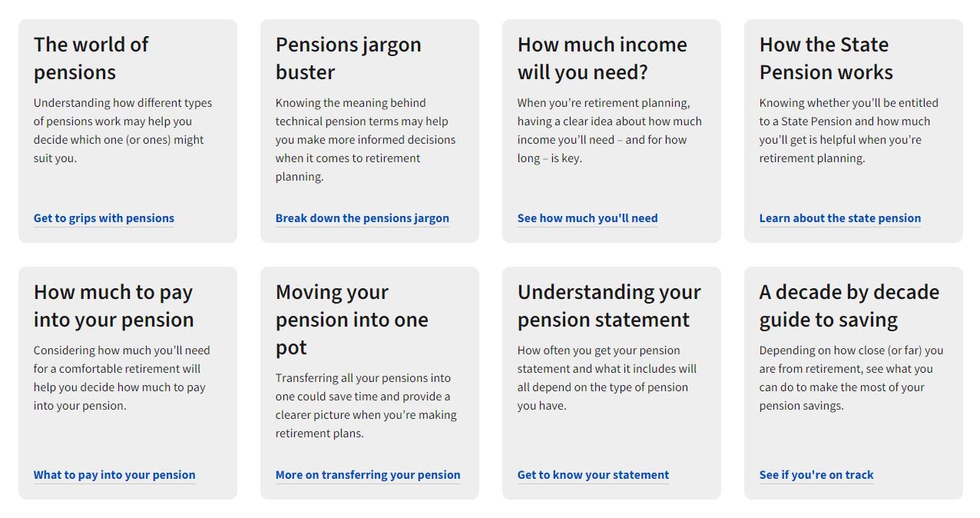Click the 'See if you're on track' link
Image resolution: width=980 pixels, height=518 pixels.
[x=816, y=475]
